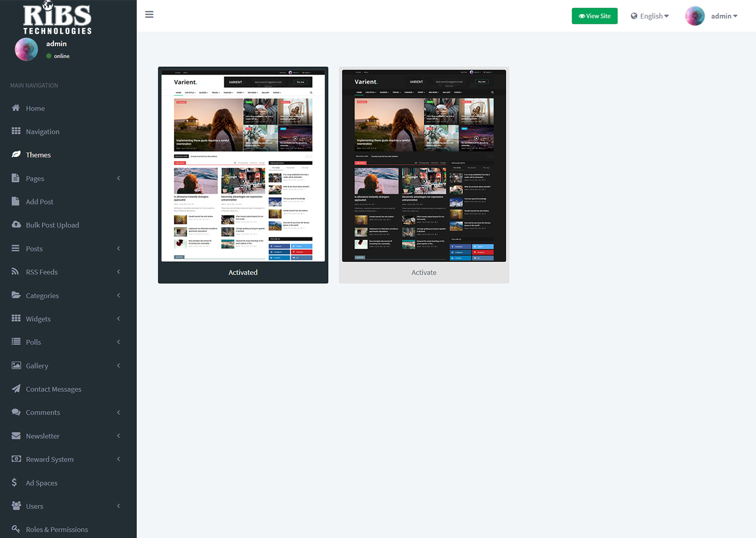Open the admin user dropdown menu
This screenshot has height=538, width=756.
pos(712,16)
